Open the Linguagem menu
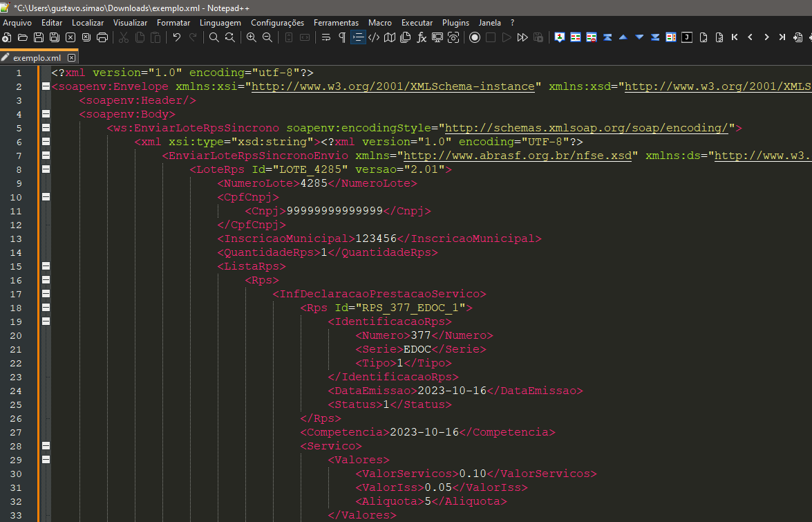812x522 pixels. tap(220, 22)
